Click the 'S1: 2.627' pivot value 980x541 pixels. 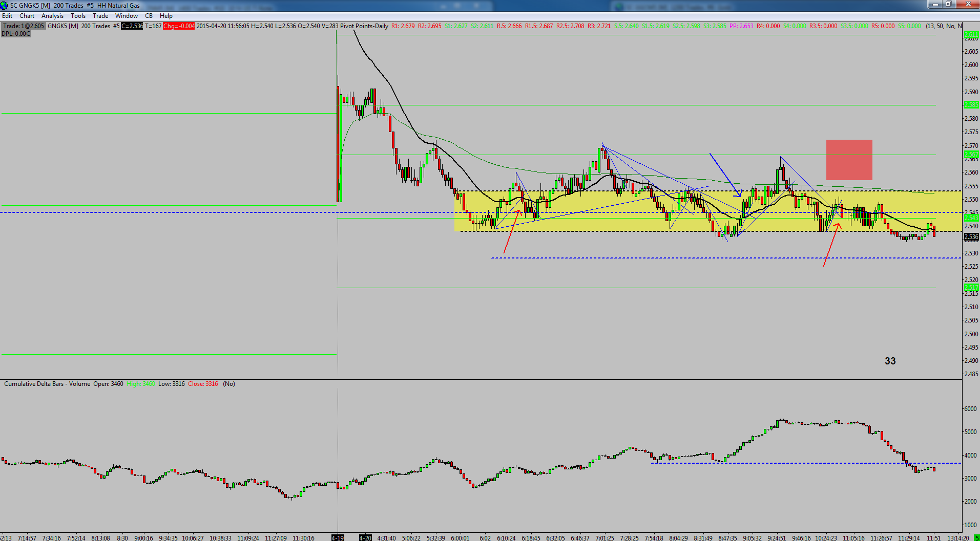point(456,26)
